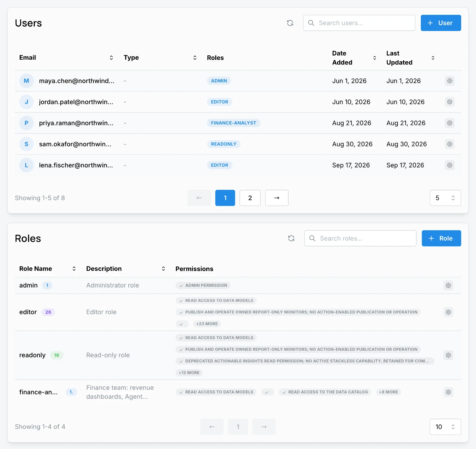Sort users by Email column

(x=111, y=58)
